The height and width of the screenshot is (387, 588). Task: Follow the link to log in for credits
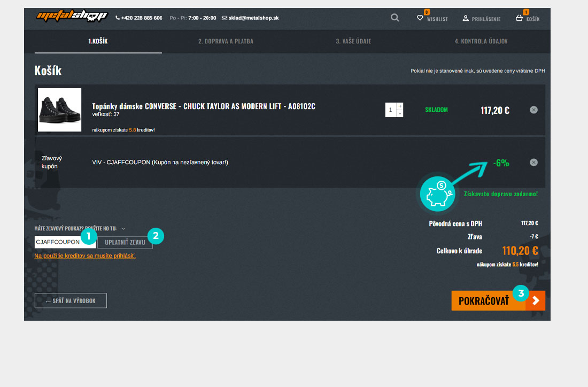tap(85, 256)
